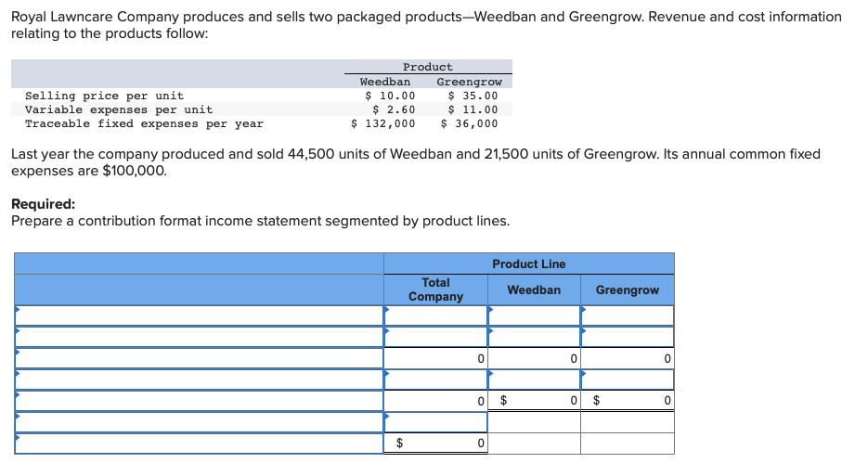Image resolution: width=868 pixels, height=463 pixels.
Task: Click the '$ 10.00' Weedban selling price value
Action: click(390, 96)
